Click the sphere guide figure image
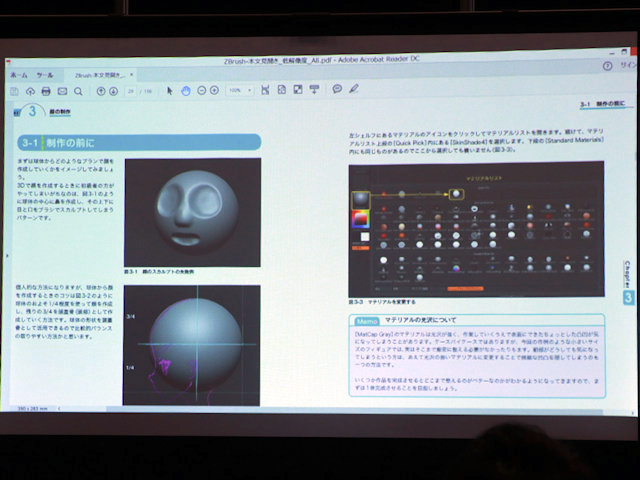Viewport: 640px width, 480px height. (191, 345)
